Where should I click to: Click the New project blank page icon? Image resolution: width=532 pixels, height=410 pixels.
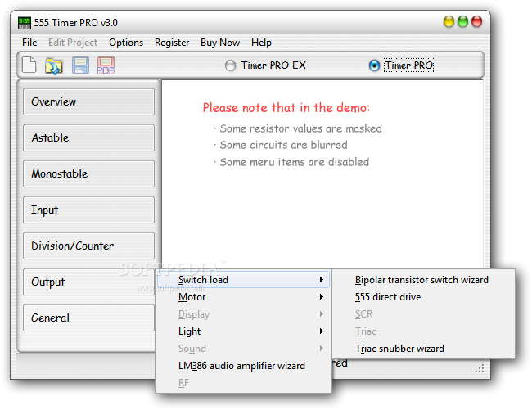[29, 65]
